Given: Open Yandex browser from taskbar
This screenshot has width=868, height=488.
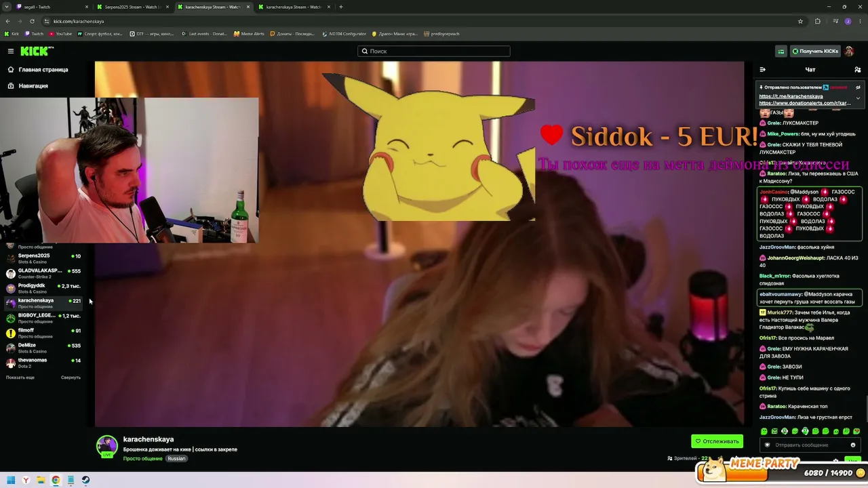Looking at the screenshot, I should [x=26, y=480].
